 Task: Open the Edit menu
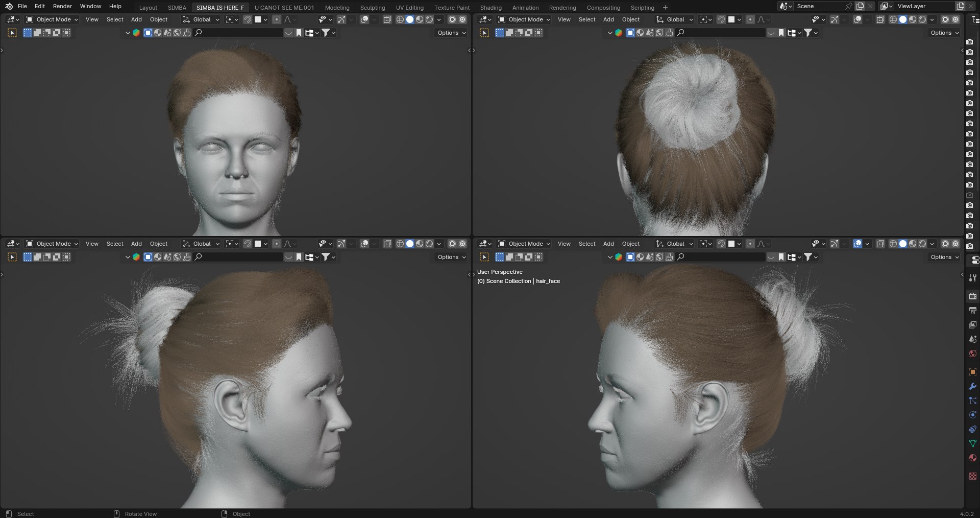click(x=40, y=6)
